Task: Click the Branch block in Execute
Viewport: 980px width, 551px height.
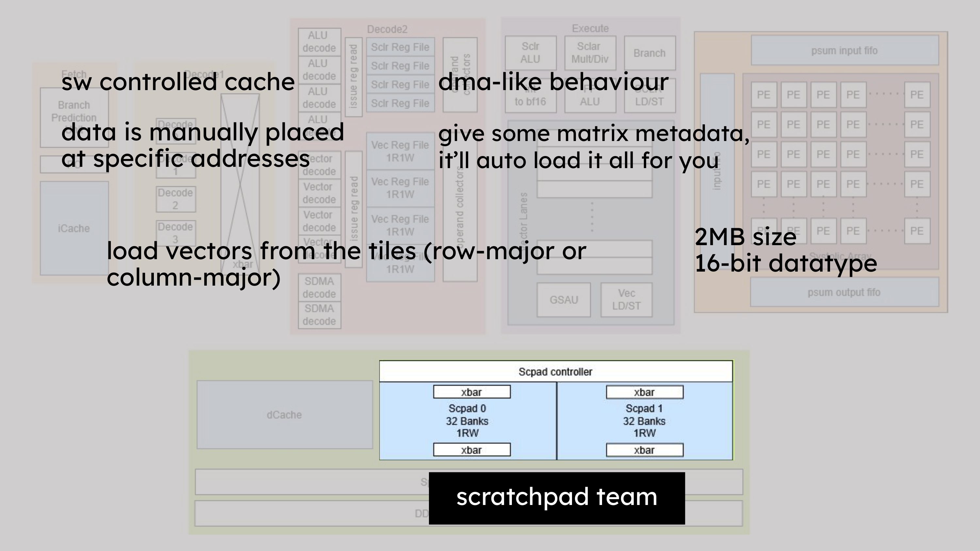Action: (x=649, y=53)
